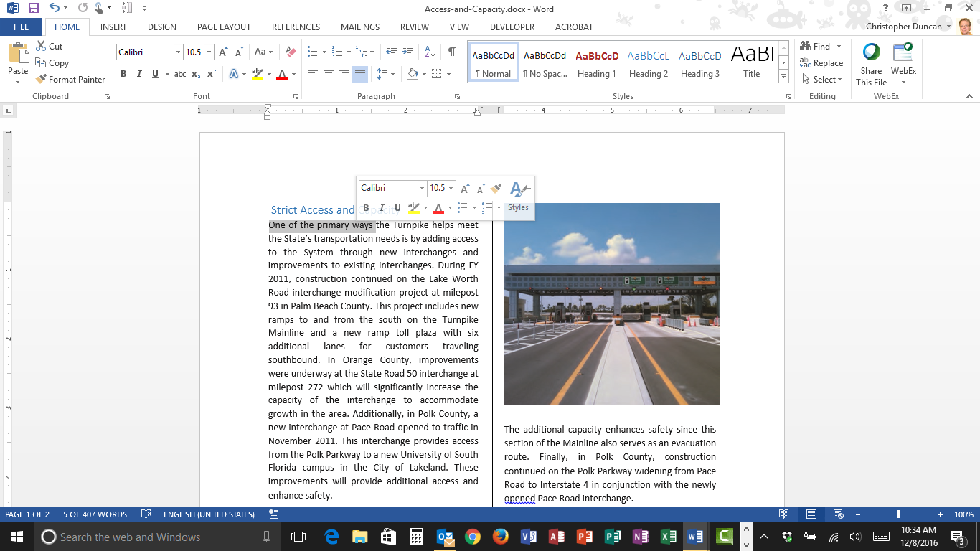Apply subscript formatting
Image resolution: width=980 pixels, height=551 pixels.
195,74
